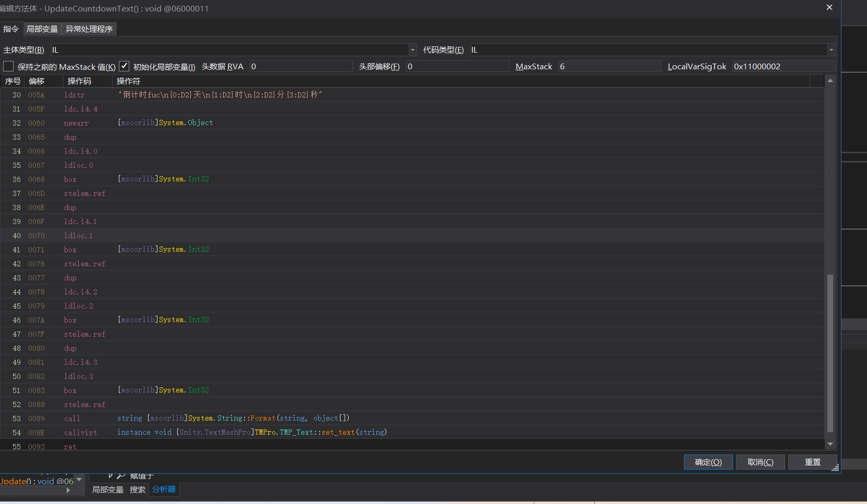Click the instruction list vertical scrollbar thumb
Screen dimensions: 867x504
coord(830,353)
